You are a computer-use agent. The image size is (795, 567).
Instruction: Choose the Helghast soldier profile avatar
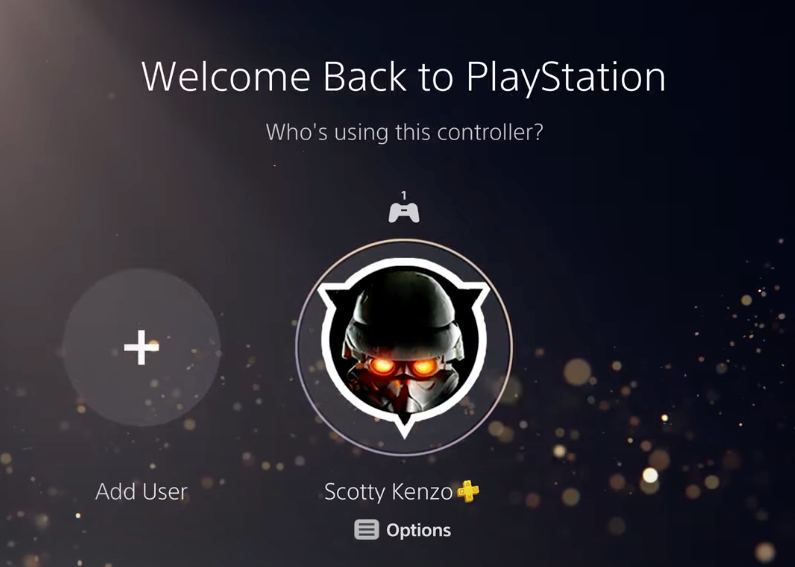404,347
